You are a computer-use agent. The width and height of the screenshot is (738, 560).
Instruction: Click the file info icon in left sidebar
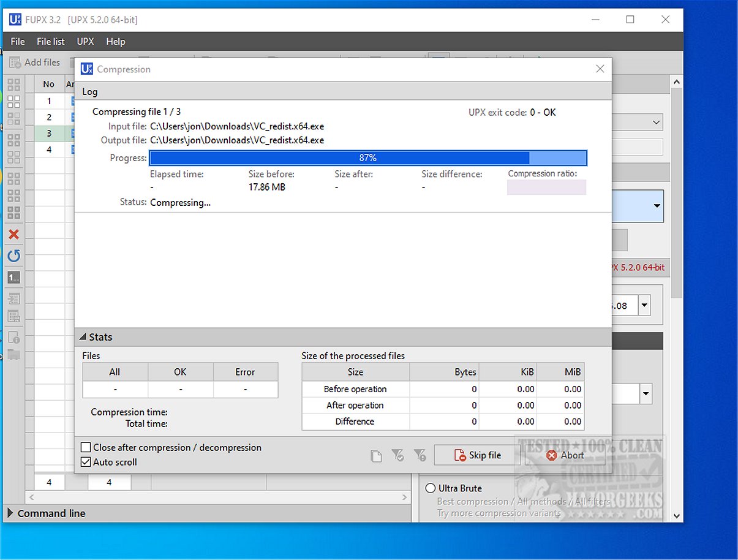pos(13,337)
